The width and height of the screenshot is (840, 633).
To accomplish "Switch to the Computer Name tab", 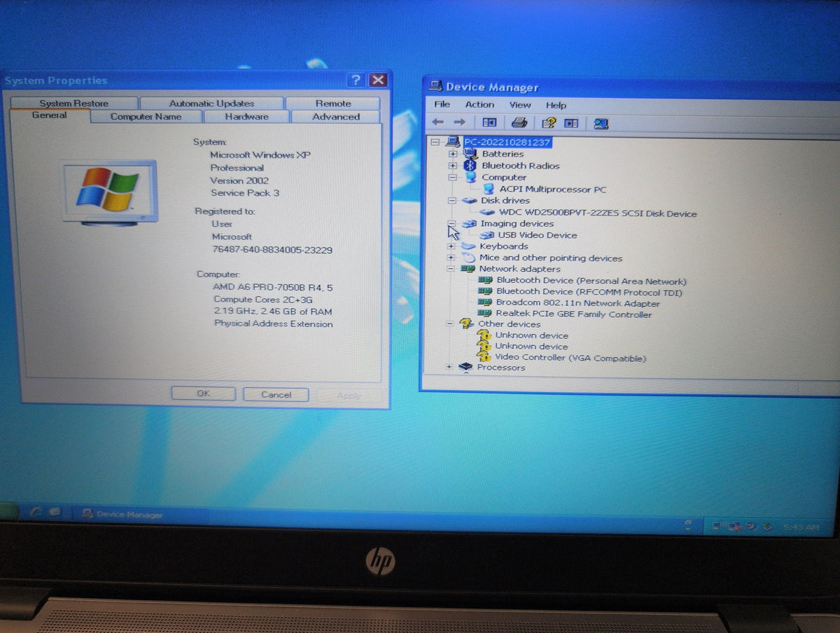I will [146, 117].
